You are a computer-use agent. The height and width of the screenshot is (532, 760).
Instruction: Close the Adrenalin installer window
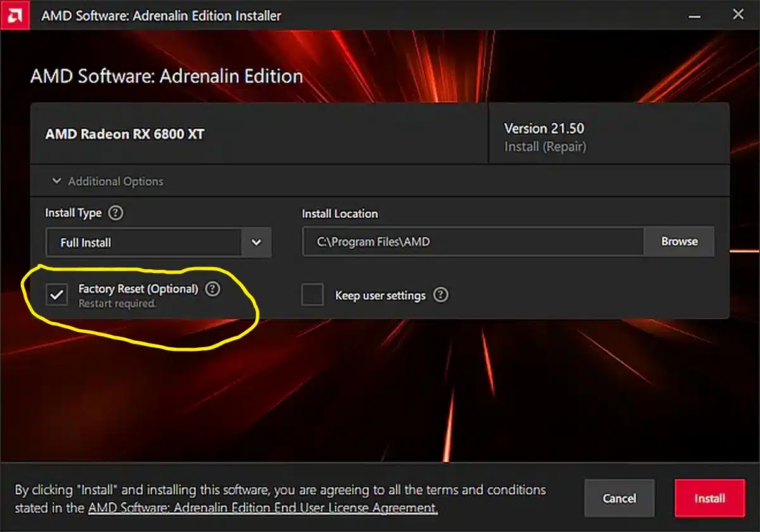(x=738, y=15)
